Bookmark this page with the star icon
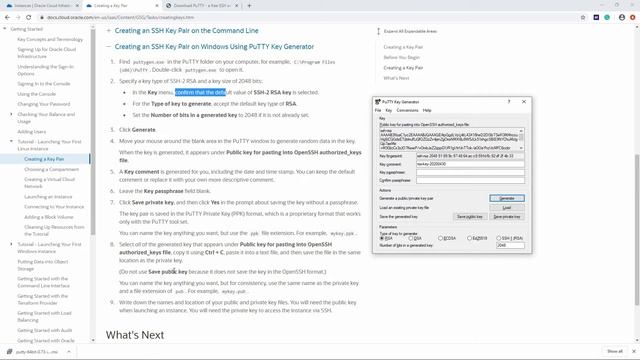This screenshot has width=640, height=360. pyautogui.click(x=583, y=18)
